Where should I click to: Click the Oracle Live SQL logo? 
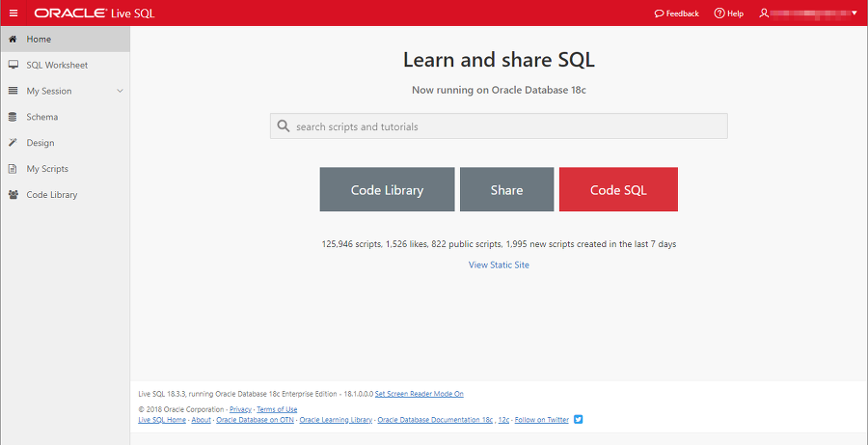[x=95, y=14]
